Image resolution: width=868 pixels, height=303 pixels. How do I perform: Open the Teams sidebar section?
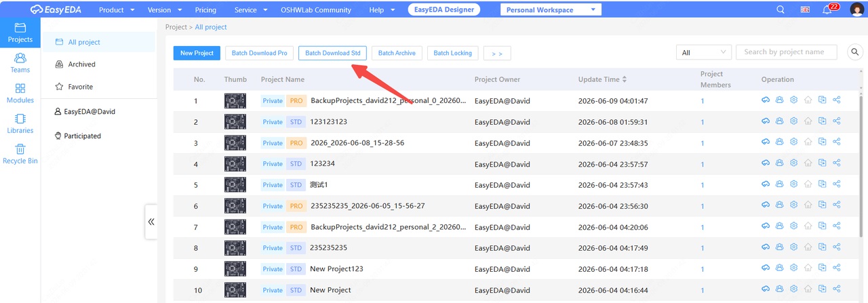[x=20, y=63]
